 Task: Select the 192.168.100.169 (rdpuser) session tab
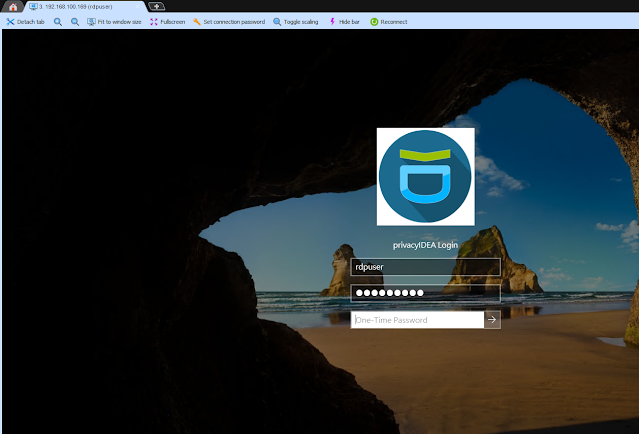(84, 7)
